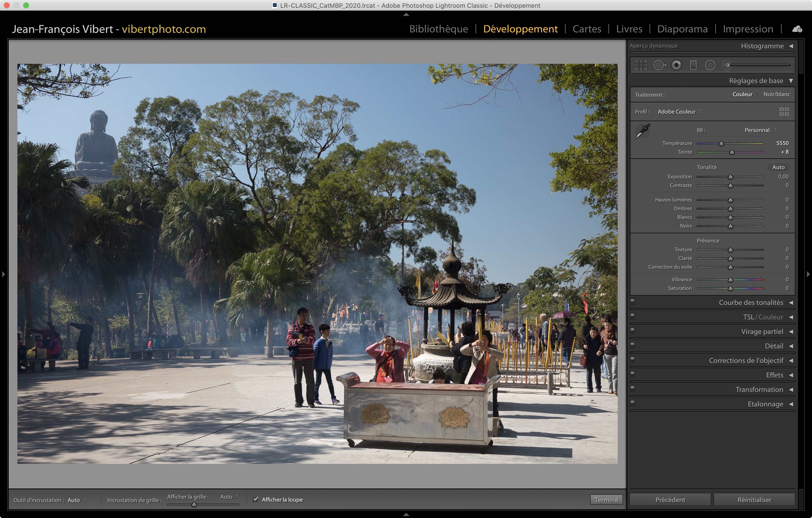Click the Température slider handle
This screenshot has width=812, height=518.
click(x=721, y=144)
